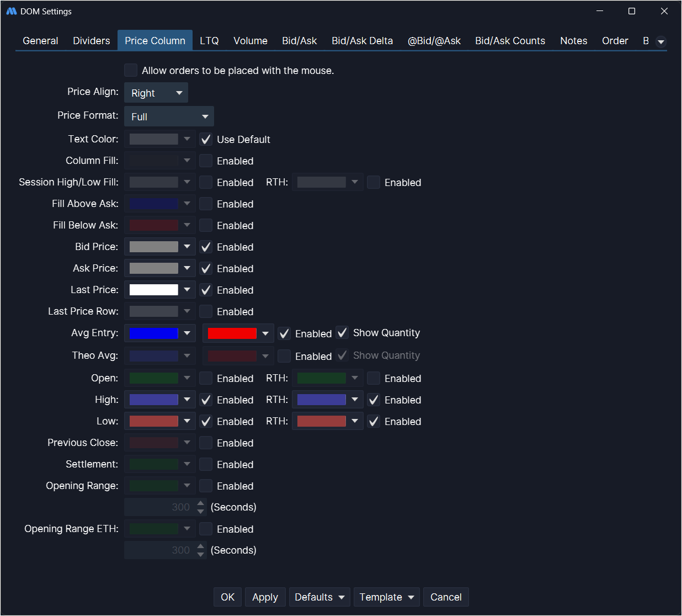Screen dimensions: 682x616
Task: Click the Defaults button dropdown arrow
Action: [x=342, y=597]
